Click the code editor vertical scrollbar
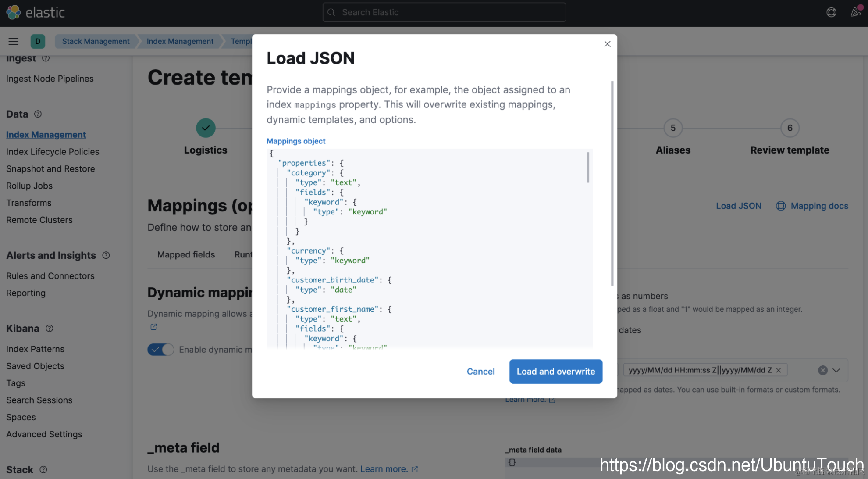Viewport: 868px width, 479px height. point(588,168)
